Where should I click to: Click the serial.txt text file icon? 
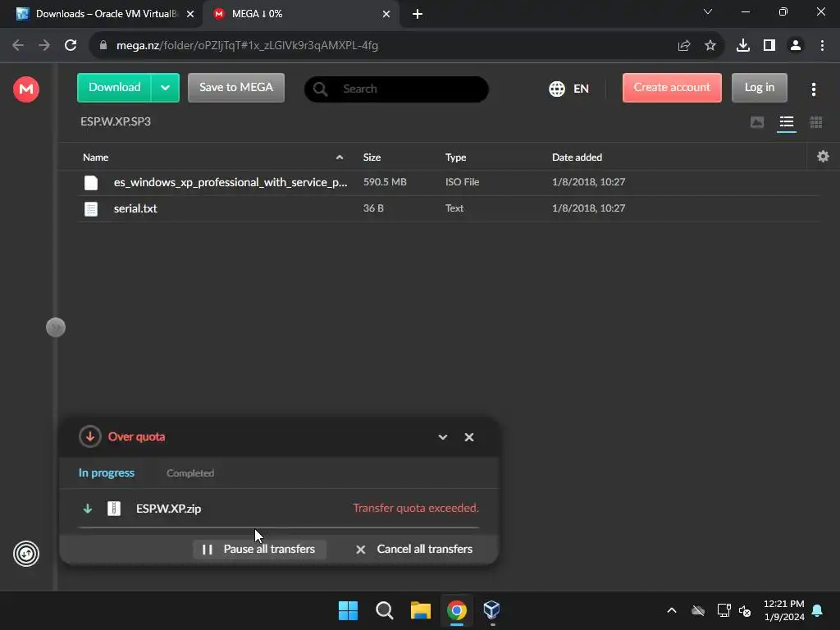[91, 209]
